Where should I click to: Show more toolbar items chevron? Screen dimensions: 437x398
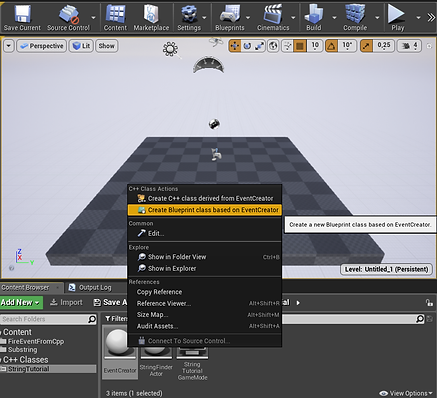point(431,17)
